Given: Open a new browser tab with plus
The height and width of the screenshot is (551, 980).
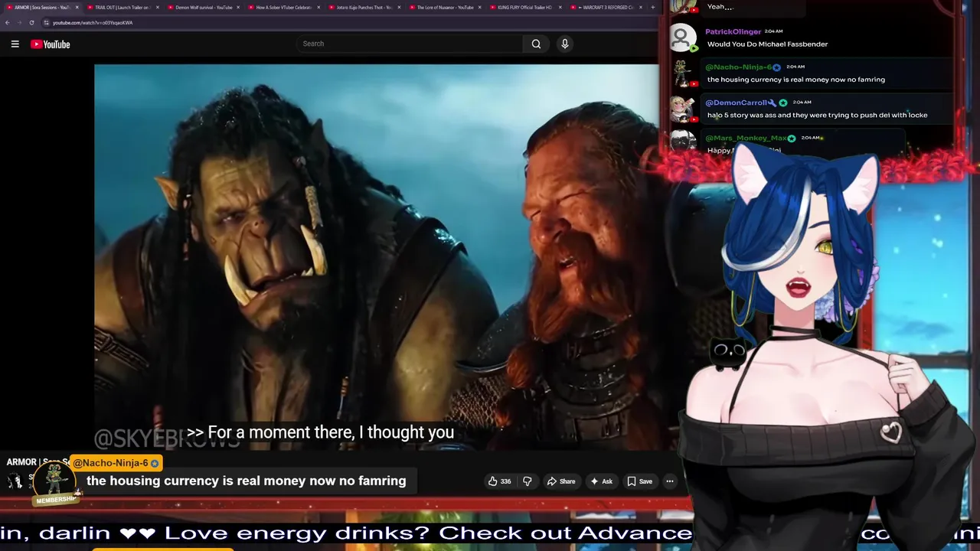Looking at the screenshot, I should click(x=652, y=8).
